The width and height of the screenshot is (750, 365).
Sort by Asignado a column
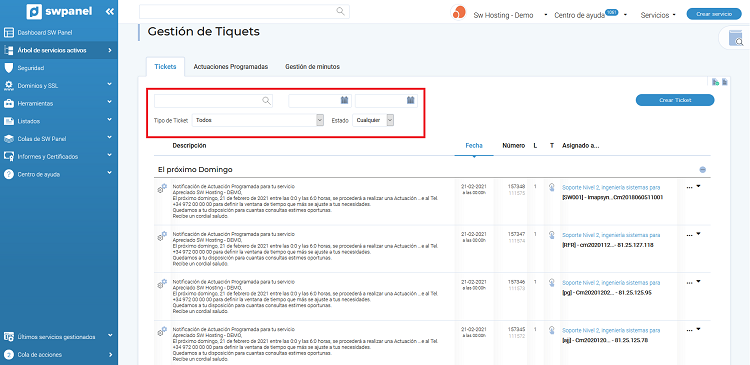click(x=581, y=145)
